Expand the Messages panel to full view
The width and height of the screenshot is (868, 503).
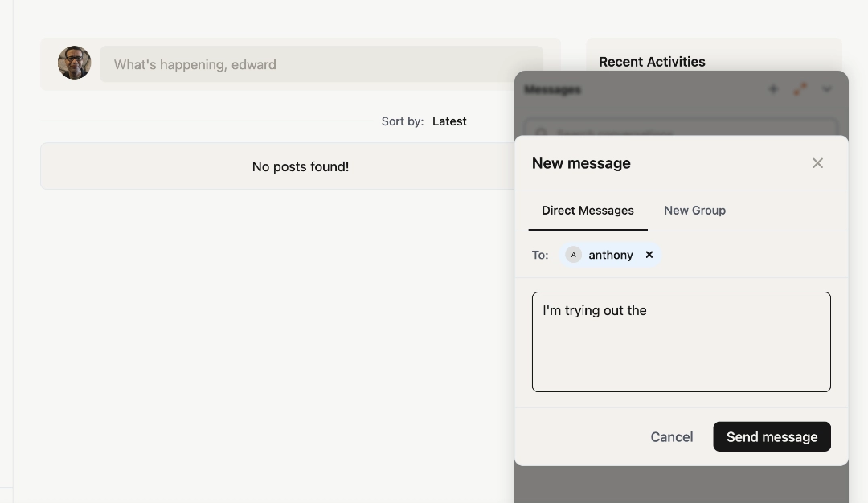tap(800, 89)
